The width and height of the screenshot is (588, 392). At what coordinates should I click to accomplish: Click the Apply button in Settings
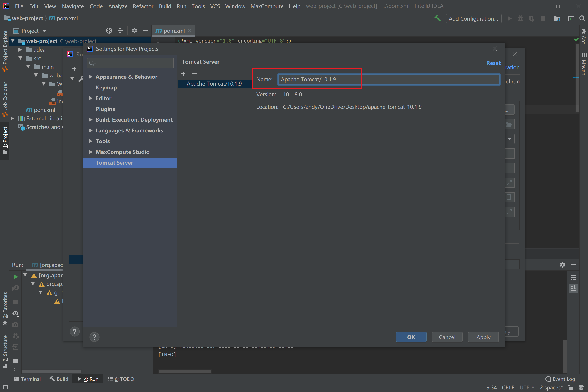click(x=483, y=337)
